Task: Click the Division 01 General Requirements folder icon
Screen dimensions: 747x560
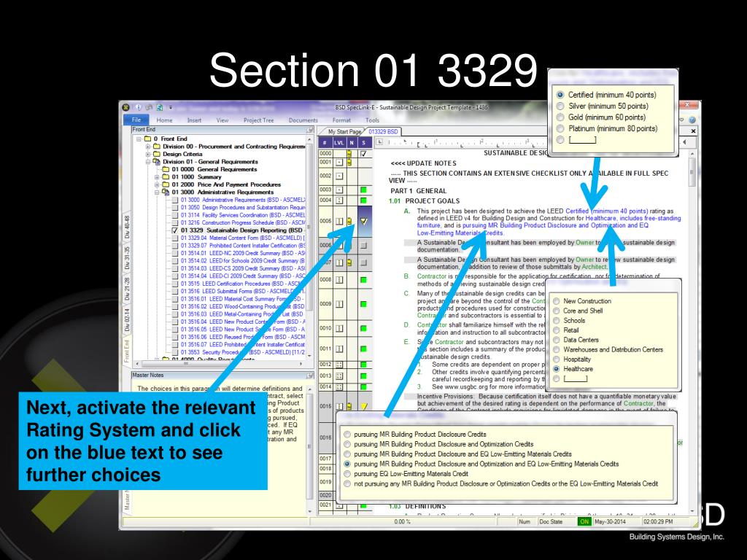Action: (x=156, y=162)
